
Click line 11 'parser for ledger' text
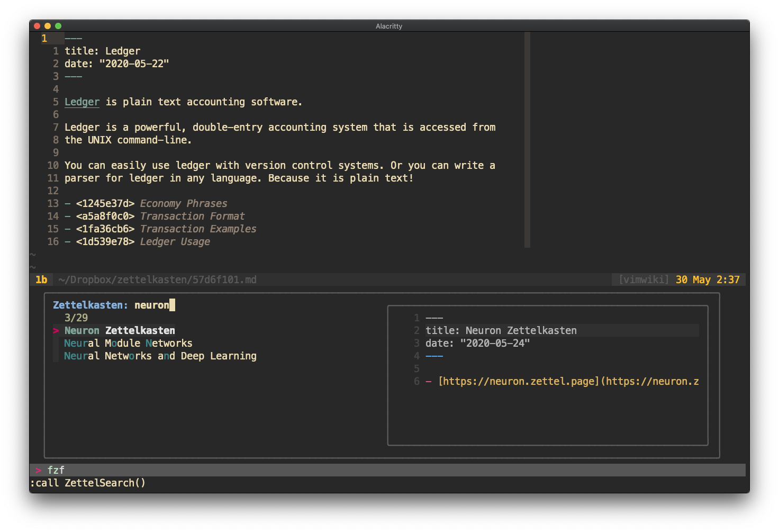tap(239, 178)
